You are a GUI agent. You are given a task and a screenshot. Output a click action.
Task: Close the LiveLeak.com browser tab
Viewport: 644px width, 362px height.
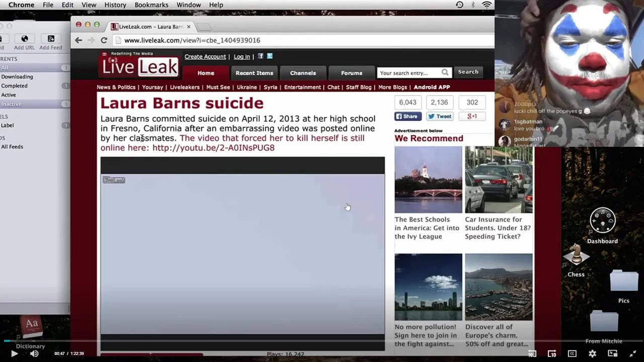point(189,27)
